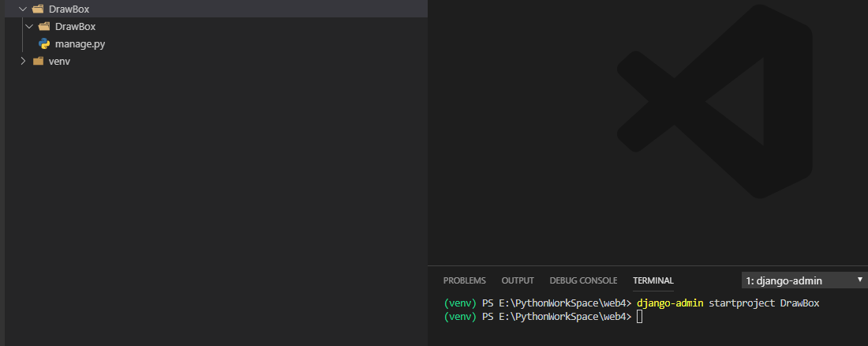Open the manage.py file
The image size is (868, 346).
coord(80,43)
